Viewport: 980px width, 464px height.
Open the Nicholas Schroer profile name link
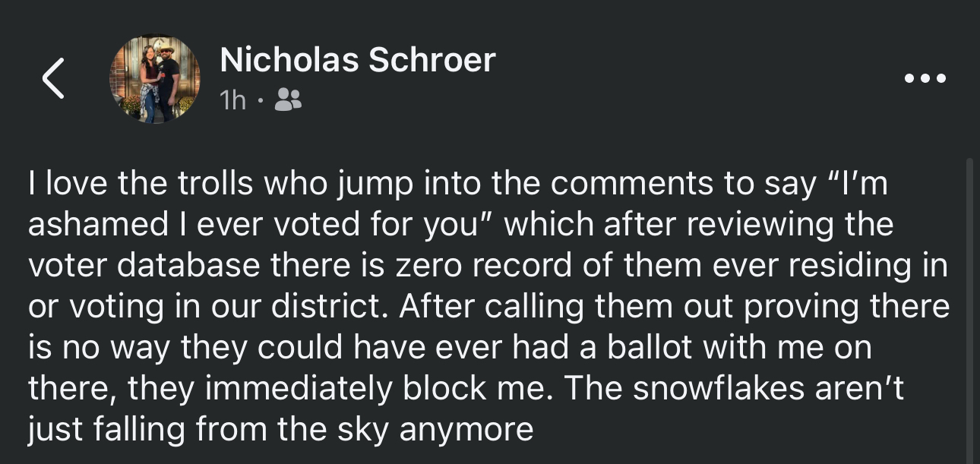pos(357,60)
